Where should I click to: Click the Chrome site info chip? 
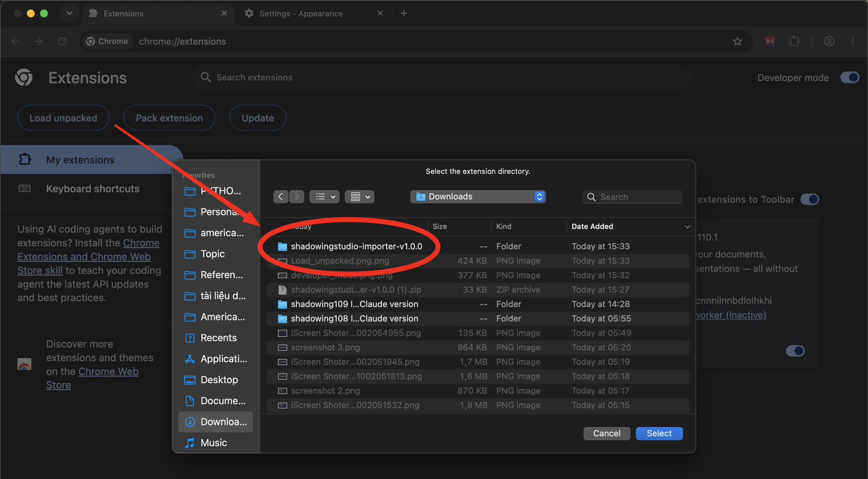tap(107, 41)
